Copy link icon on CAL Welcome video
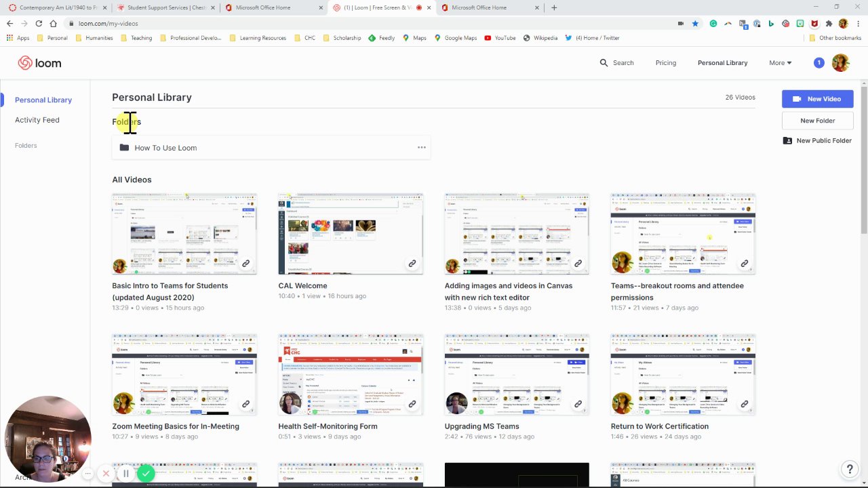The width and height of the screenshot is (868, 488). (412, 264)
